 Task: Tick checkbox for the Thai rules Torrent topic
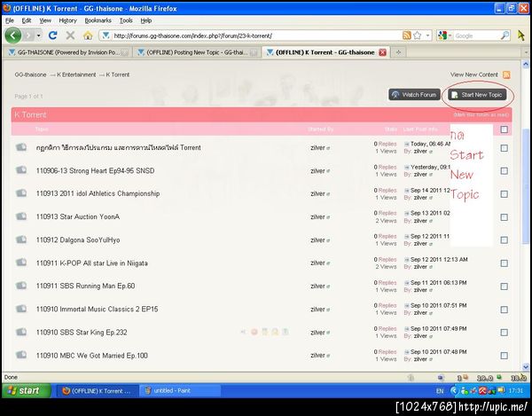[x=505, y=148]
